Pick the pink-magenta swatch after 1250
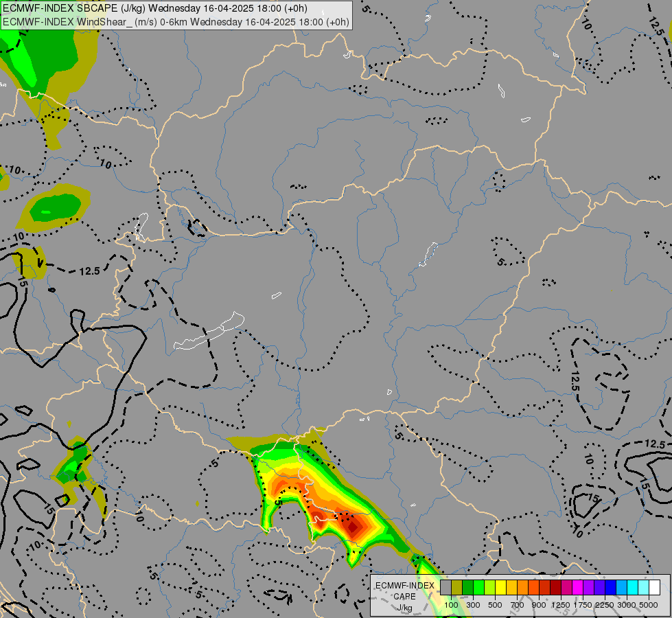This screenshot has height=618, width=672. [567, 588]
